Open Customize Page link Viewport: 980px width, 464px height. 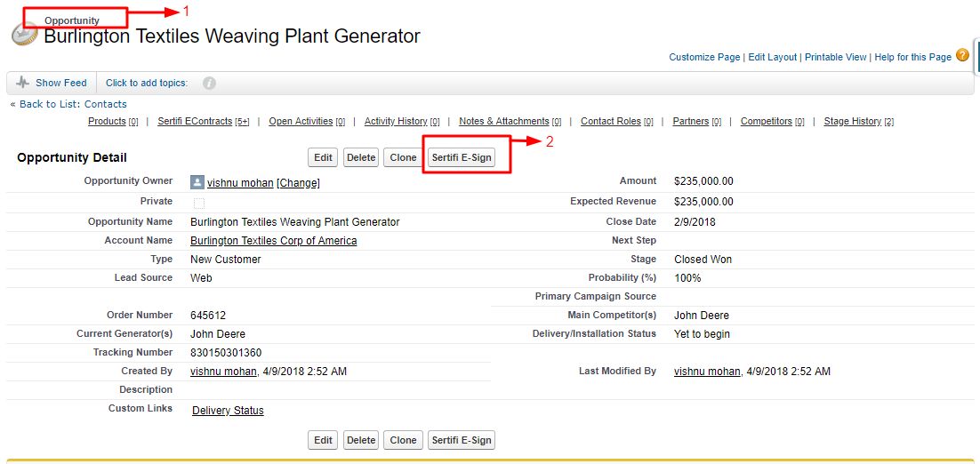point(704,57)
